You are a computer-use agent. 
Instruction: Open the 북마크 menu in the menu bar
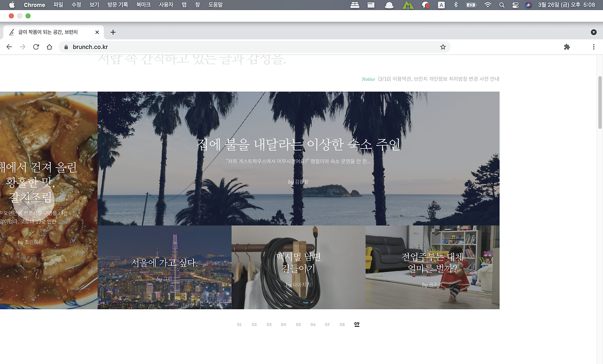[x=143, y=5]
